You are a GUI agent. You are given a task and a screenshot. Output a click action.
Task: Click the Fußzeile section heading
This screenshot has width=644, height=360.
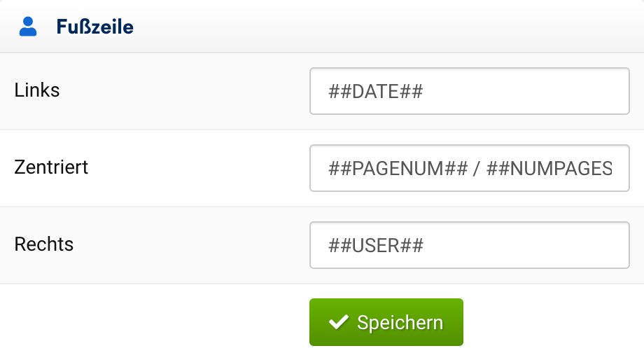(x=94, y=27)
